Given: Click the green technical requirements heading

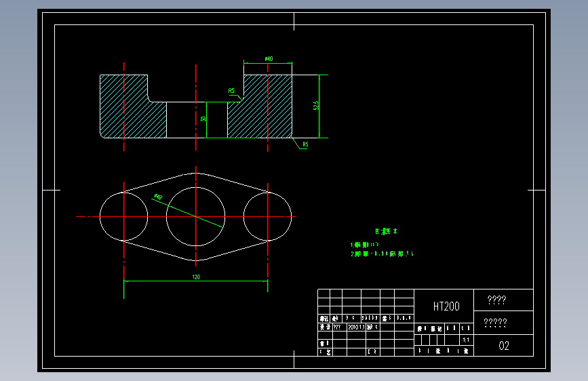Looking at the screenshot, I should (386, 231).
